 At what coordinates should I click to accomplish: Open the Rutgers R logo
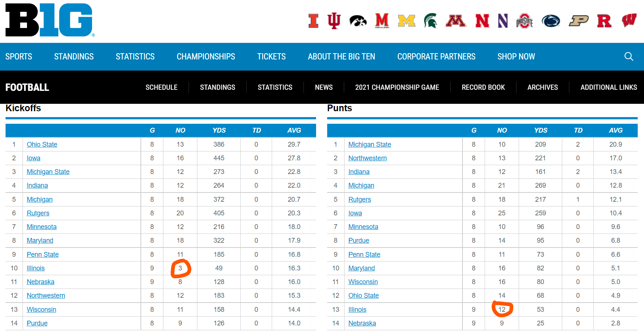pyautogui.click(x=604, y=21)
